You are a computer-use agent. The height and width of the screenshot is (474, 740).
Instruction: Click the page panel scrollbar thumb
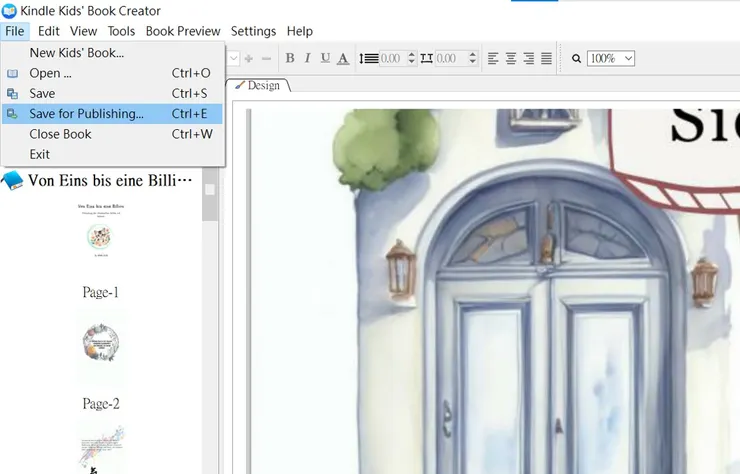tap(210, 195)
